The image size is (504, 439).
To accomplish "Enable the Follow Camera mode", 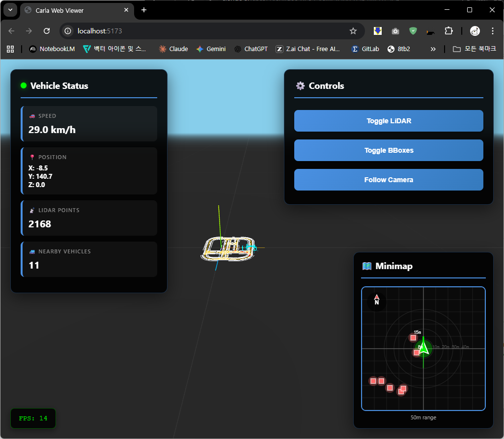I will tap(389, 180).
